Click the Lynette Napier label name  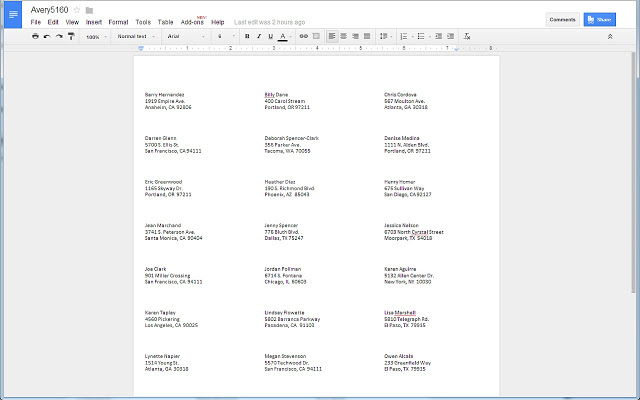162,356
